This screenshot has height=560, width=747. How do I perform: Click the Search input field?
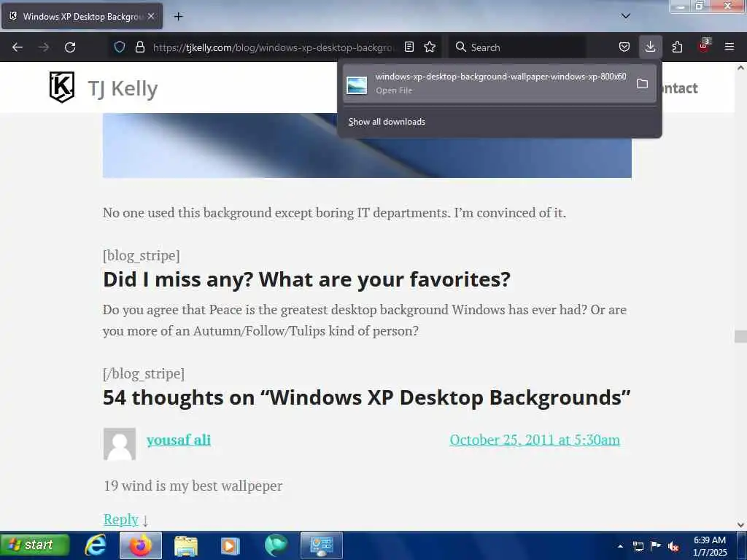pyautogui.click(x=517, y=47)
